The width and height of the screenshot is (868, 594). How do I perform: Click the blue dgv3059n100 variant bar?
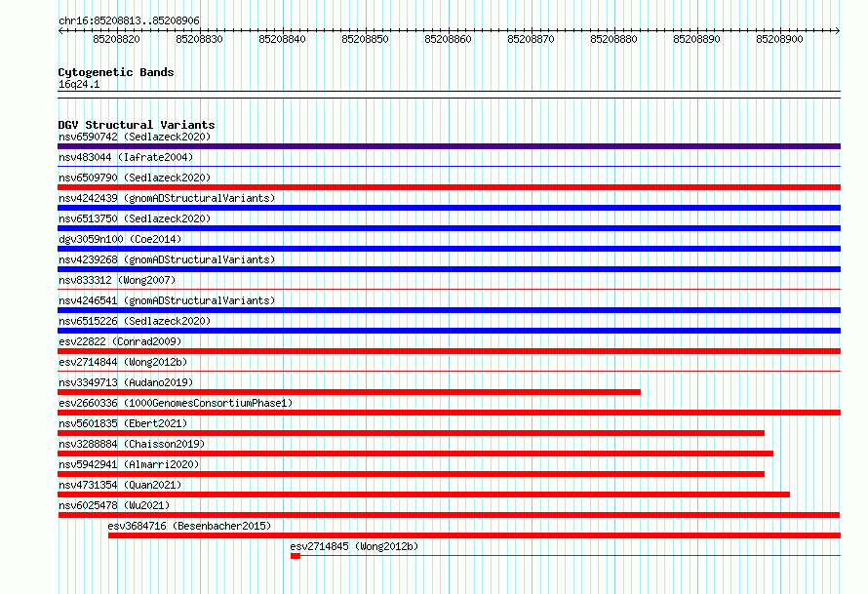[x=449, y=249]
